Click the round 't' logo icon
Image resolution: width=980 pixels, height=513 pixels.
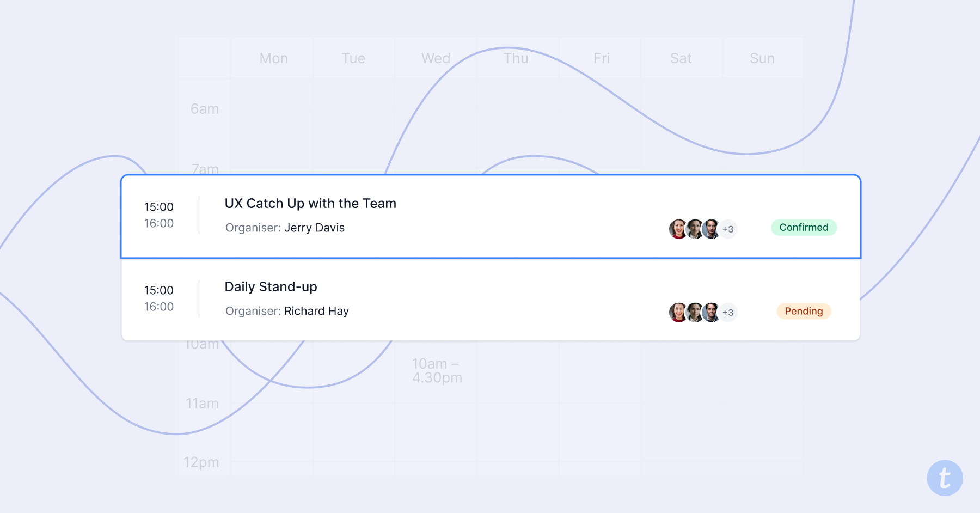tap(945, 478)
